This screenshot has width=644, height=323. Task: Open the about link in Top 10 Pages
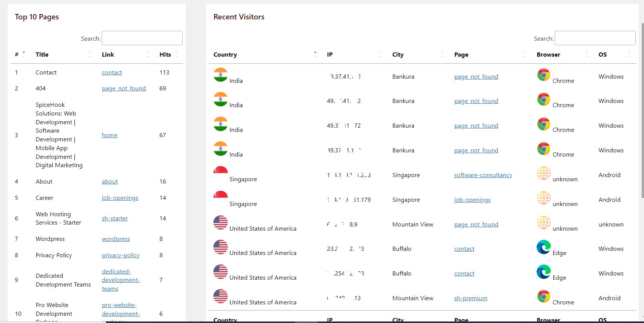coord(110,181)
